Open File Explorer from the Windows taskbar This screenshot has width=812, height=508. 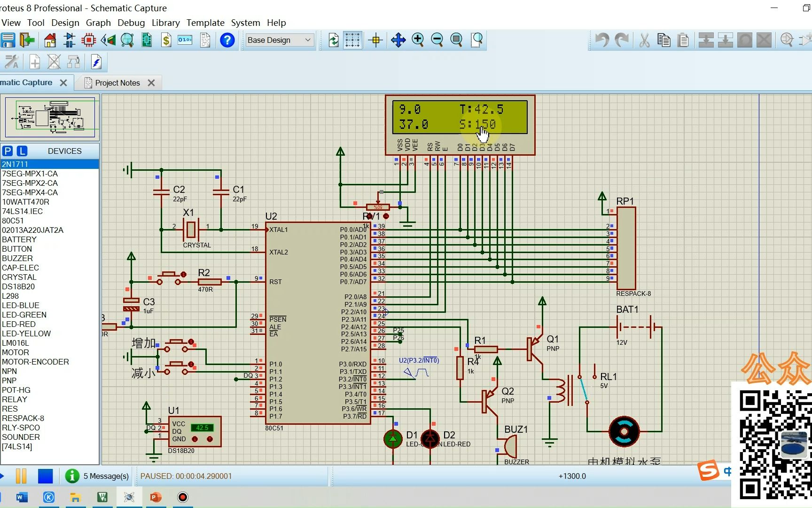[75, 497]
